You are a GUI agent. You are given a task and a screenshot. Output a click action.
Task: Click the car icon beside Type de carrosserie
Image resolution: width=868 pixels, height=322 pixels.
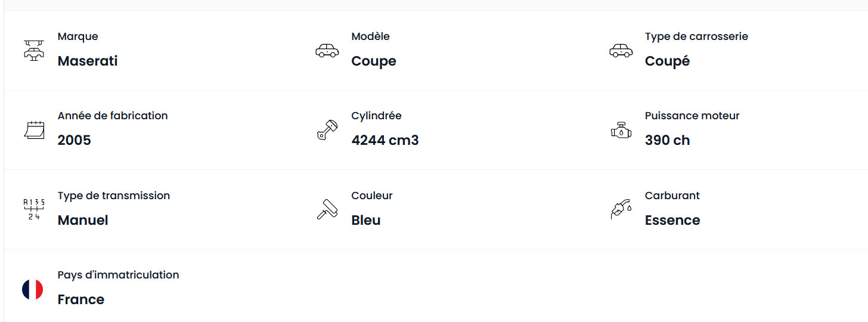[621, 51]
